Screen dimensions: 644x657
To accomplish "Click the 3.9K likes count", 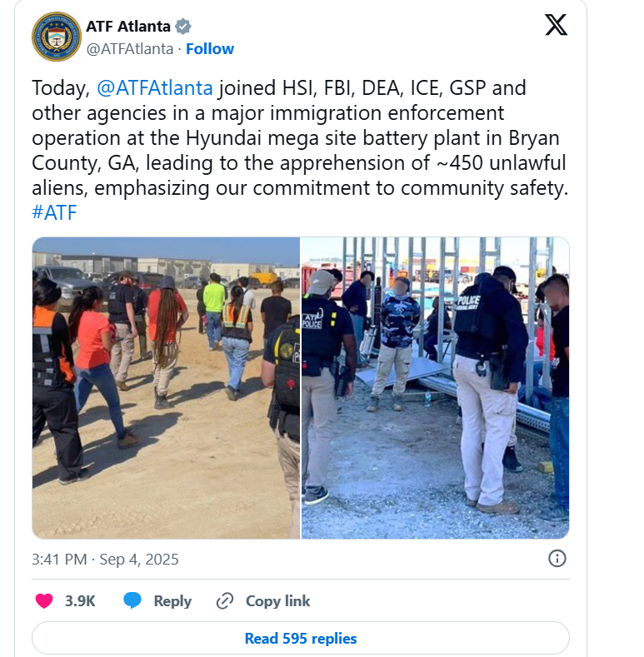I will click(x=80, y=601).
